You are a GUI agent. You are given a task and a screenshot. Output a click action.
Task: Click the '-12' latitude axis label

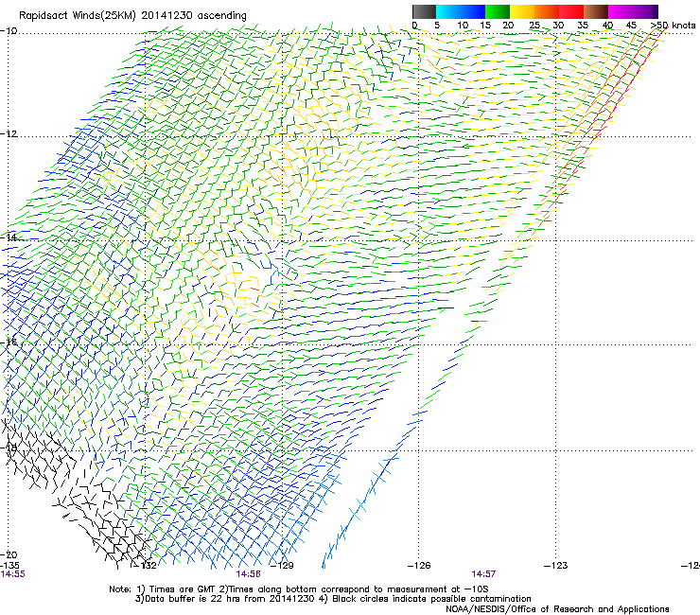coord(9,133)
